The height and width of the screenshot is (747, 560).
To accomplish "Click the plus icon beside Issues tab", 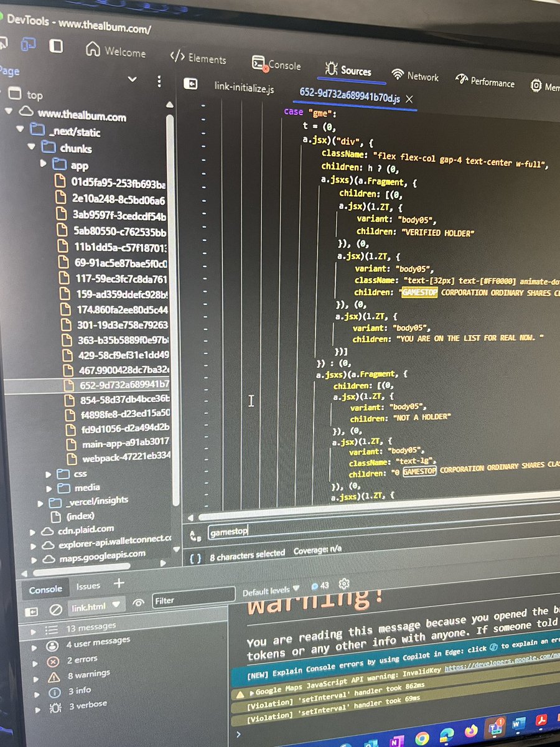I will (x=118, y=583).
